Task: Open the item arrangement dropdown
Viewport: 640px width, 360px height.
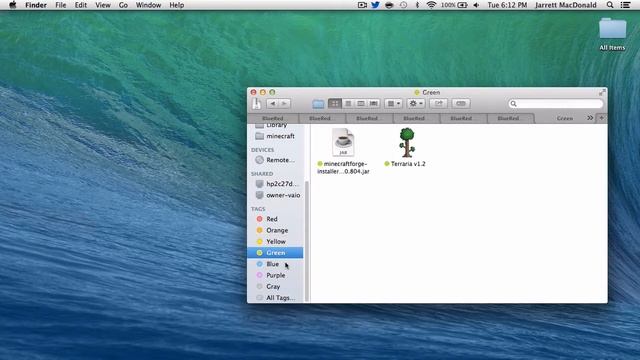Action: pos(393,104)
